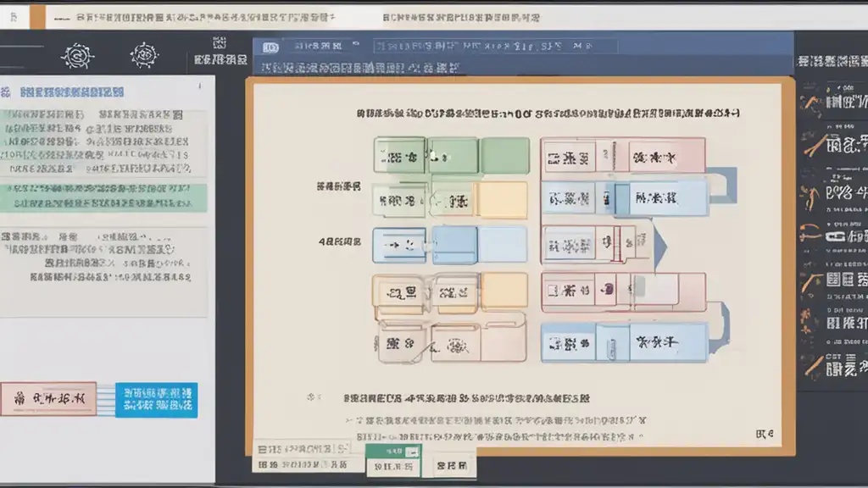Choose the orange curved-arrow icon in the right sidebar
868x488 pixels.
(810, 233)
